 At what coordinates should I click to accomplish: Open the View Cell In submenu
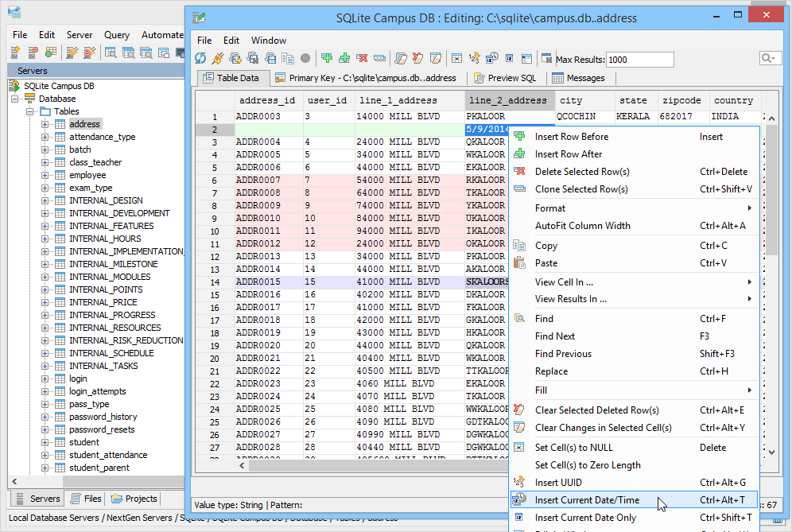(634, 282)
